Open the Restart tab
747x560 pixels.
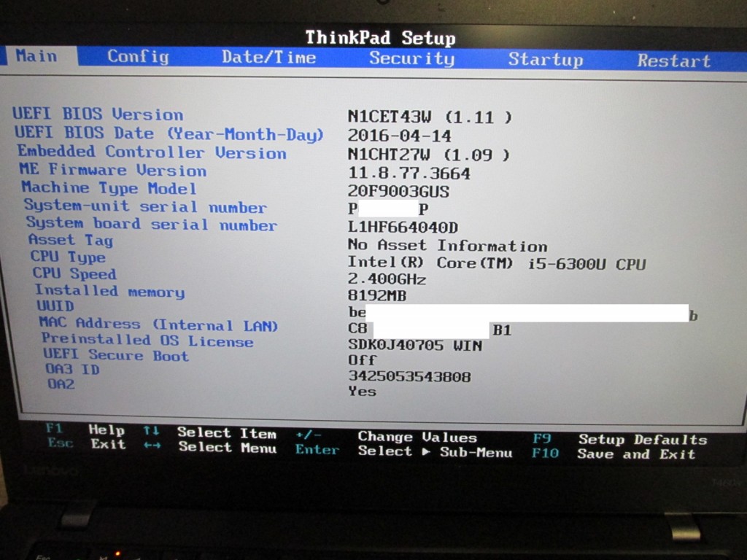673,61
